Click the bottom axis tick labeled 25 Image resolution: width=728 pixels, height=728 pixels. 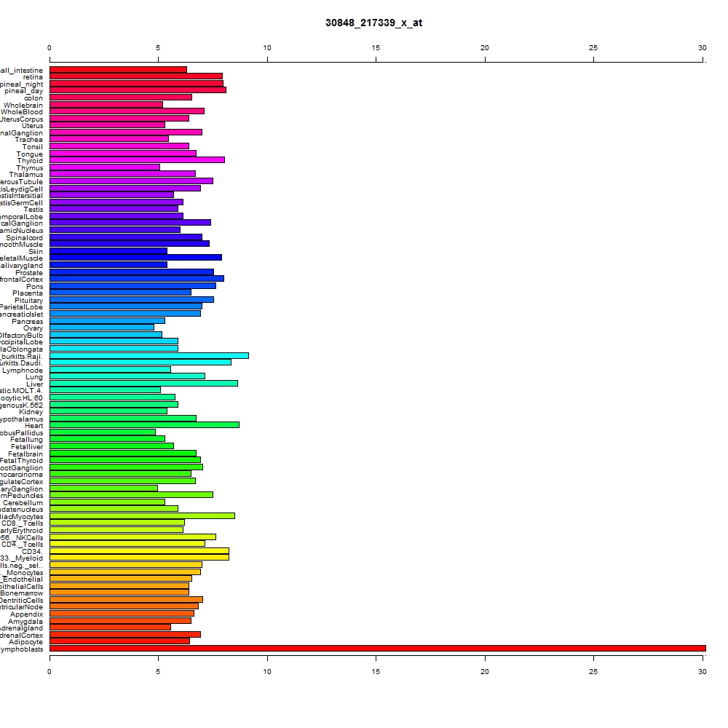tap(593, 671)
